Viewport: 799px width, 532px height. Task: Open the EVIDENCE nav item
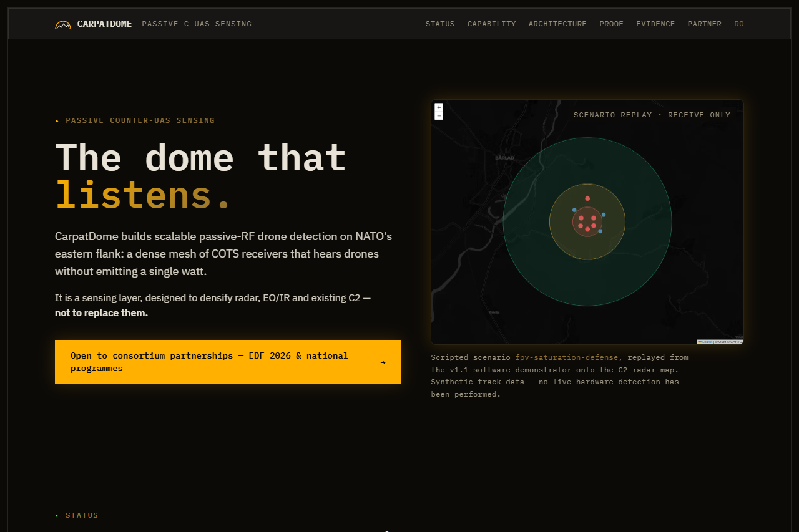655,24
